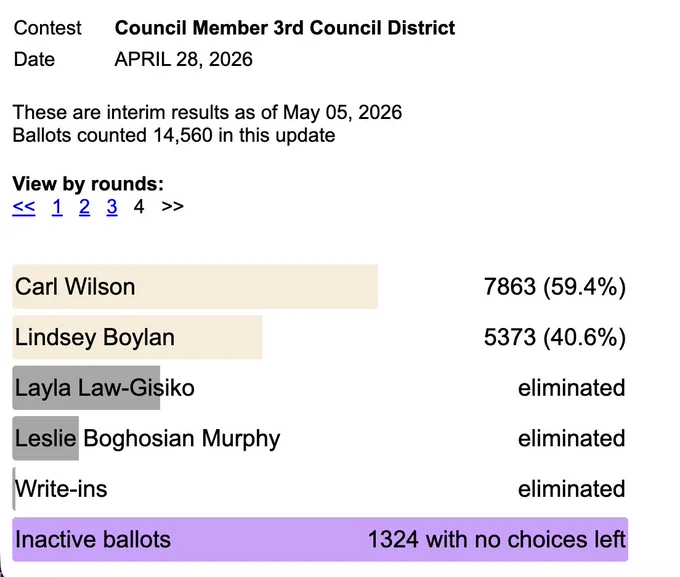Click the contest title Council Member 3rd Council District
This screenshot has height=577, width=680.
(x=285, y=28)
